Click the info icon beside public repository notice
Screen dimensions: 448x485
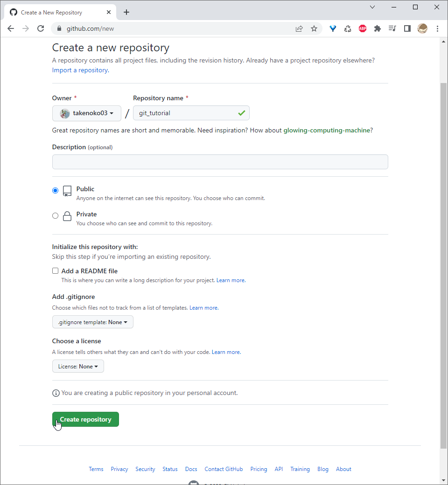56,393
